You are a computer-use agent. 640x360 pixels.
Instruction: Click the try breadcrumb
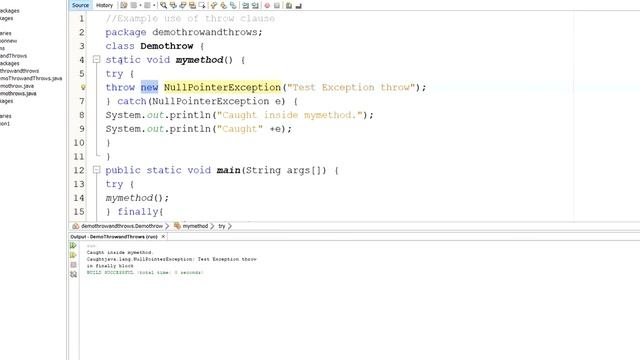[222, 226]
